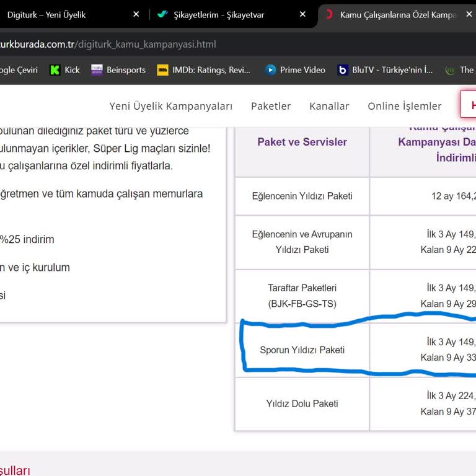Click the Taraftar Paketleri table row

pos(302,296)
